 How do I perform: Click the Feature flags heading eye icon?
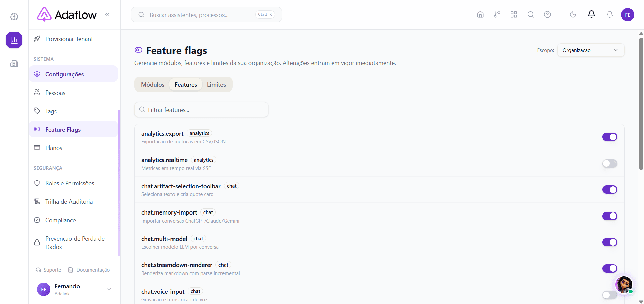pos(138,50)
